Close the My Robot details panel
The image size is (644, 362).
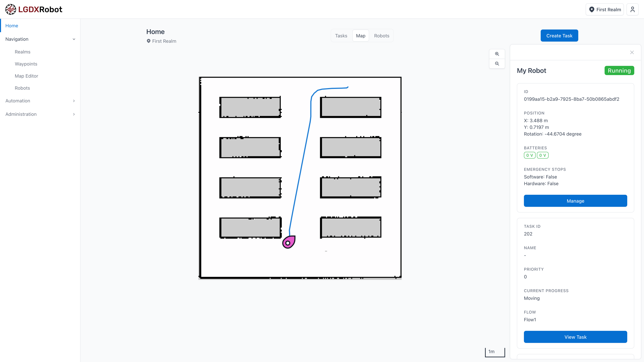tap(632, 52)
